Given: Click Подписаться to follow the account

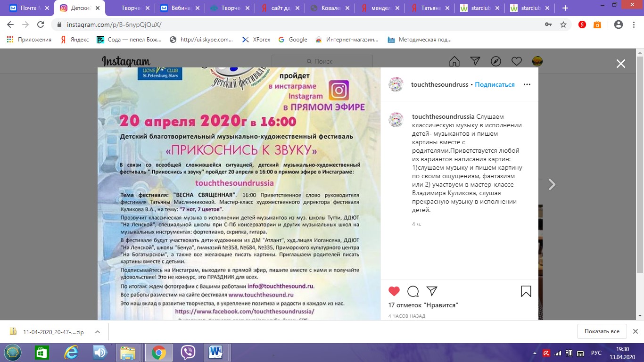Looking at the screenshot, I should [x=495, y=84].
